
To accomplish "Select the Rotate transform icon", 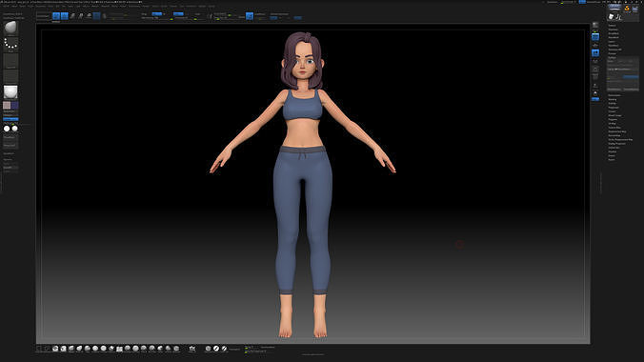I will 89,15.
